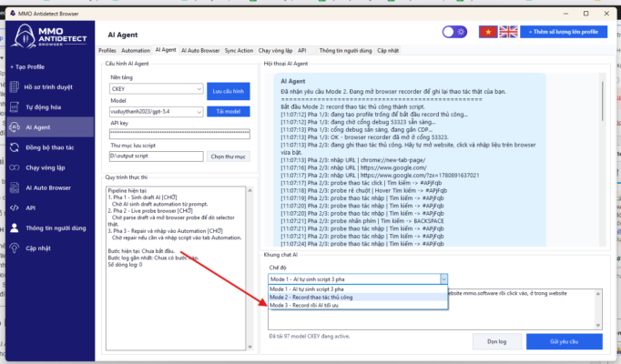
Task: Select Mode 1 - AI tự sinh script 3 pha option
Action: point(358,289)
